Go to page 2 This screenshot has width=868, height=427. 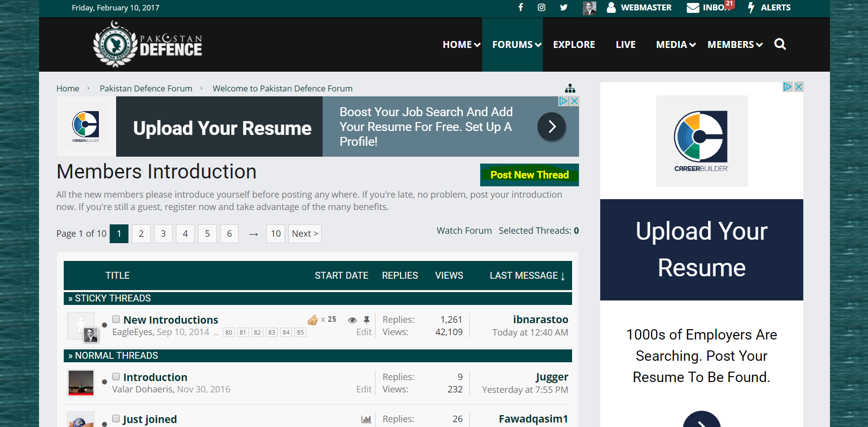141,234
